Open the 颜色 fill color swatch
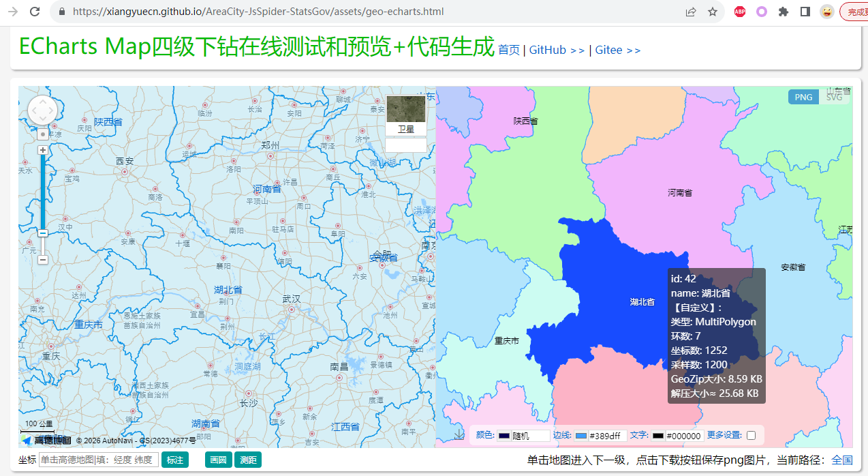The image size is (868, 476). pos(504,436)
